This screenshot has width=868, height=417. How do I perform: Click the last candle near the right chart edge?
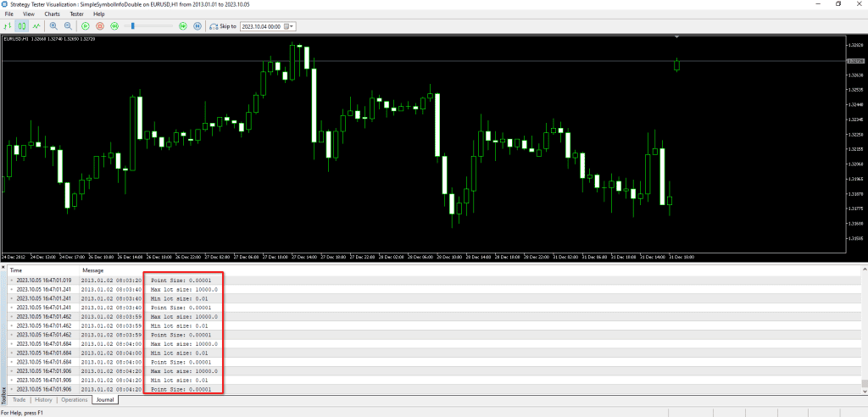click(676, 64)
